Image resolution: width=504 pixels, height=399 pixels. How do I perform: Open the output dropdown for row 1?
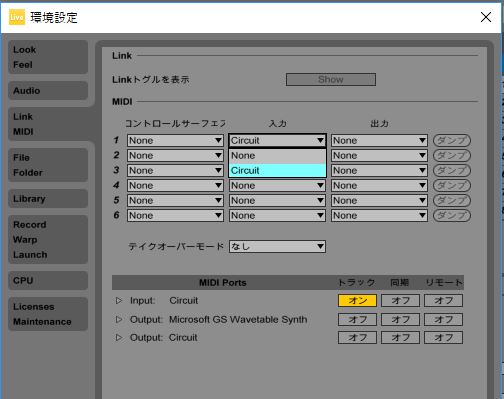click(379, 140)
